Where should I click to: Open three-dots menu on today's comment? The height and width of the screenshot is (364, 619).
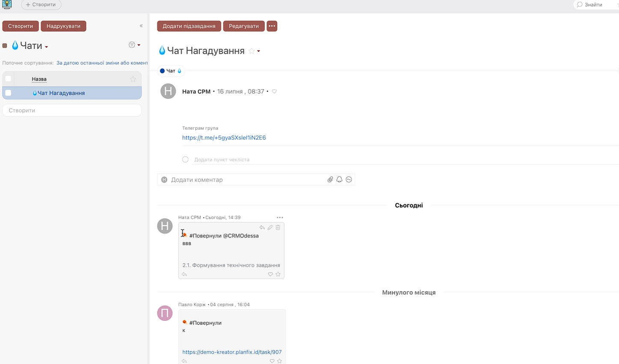coord(280,217)
